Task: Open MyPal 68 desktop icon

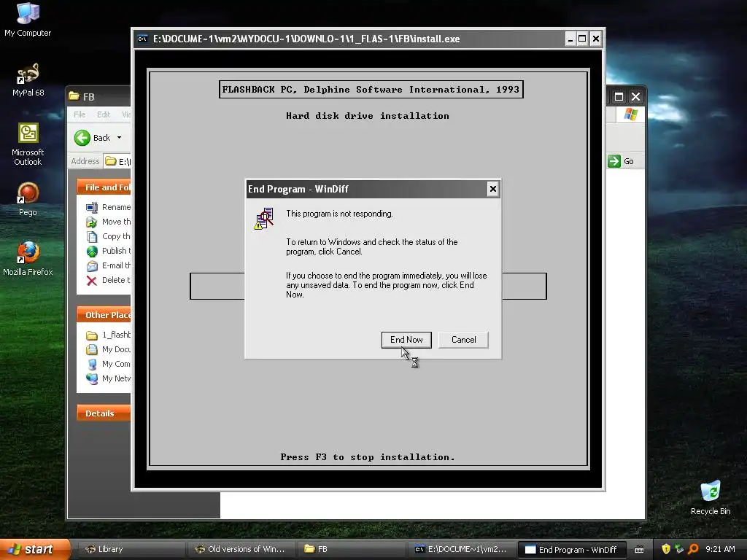Action: (x=28, y=80)
